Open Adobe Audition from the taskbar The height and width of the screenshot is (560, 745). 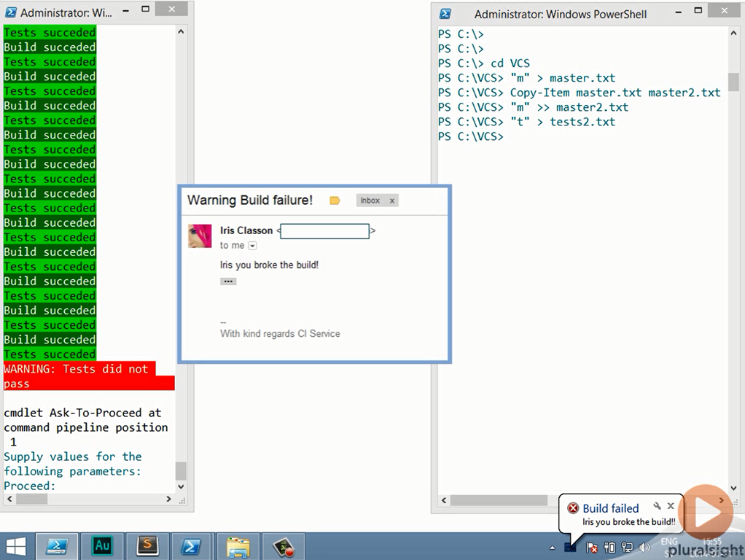(x=102, y=545)
